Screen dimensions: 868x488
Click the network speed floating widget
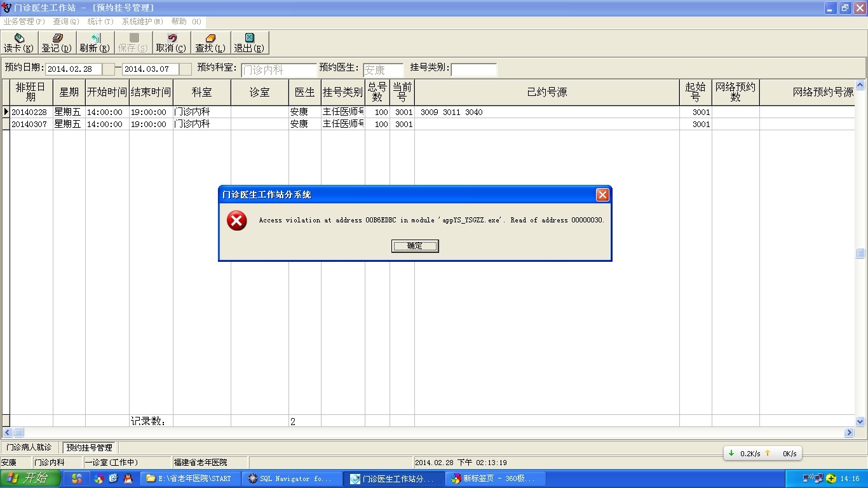(x=763, y=453)
